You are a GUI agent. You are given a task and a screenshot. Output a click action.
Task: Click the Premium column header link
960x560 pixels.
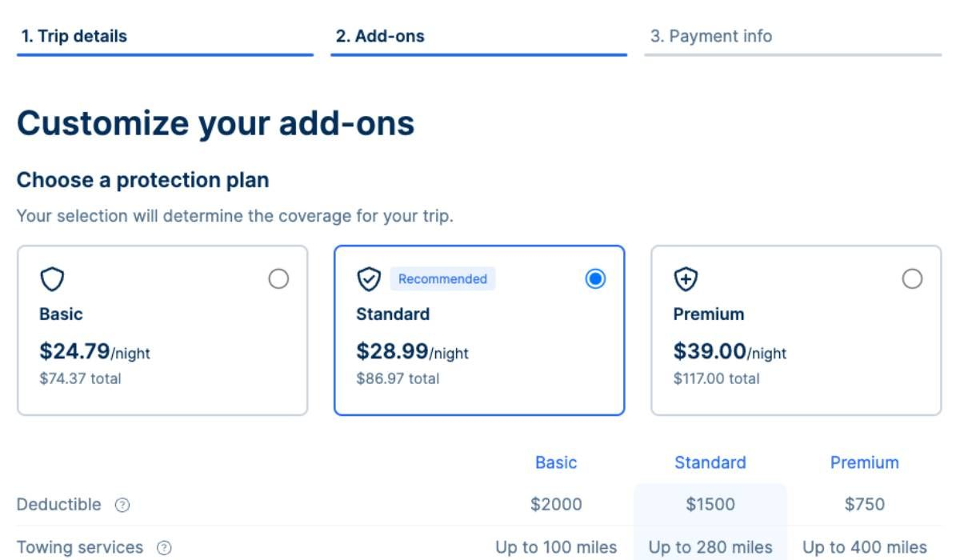[864, 462]
